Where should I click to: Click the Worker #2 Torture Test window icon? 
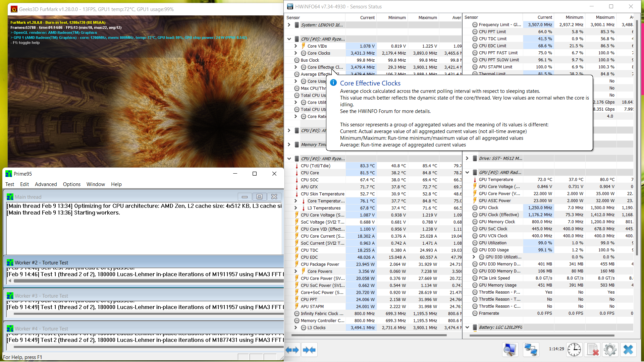10,263
